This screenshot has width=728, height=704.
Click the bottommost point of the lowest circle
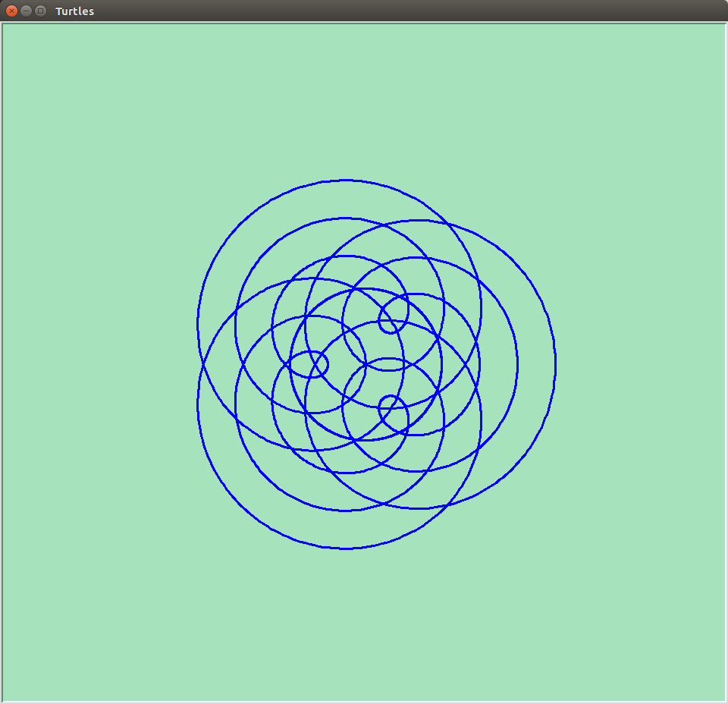(346, 548)
